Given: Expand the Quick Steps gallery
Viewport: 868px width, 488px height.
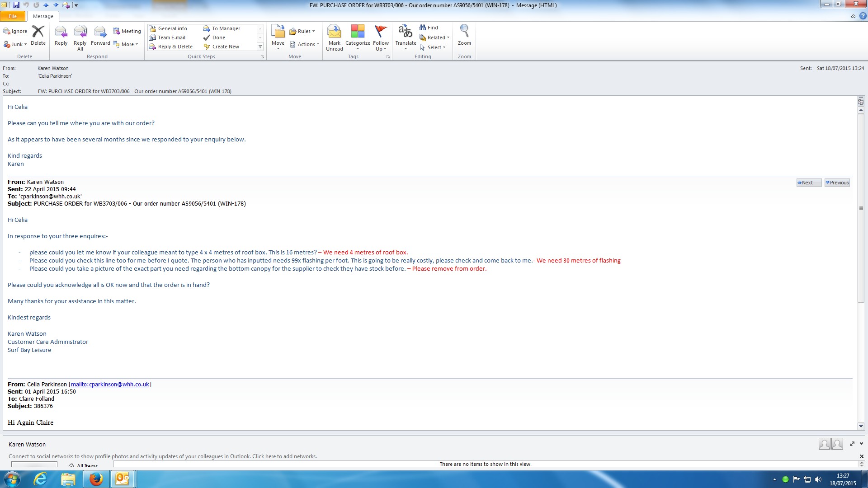Looking at the screenshot, I should tap(260, 47).
